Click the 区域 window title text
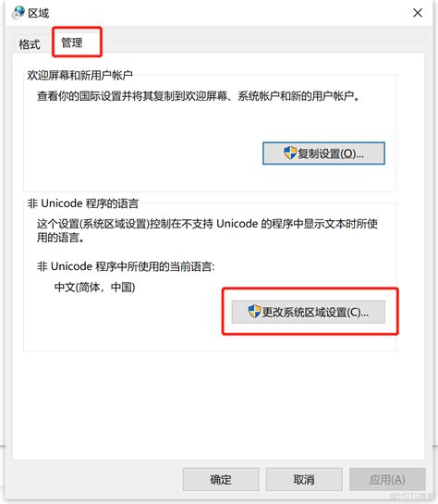438x504 pixels. pos(39,13)
